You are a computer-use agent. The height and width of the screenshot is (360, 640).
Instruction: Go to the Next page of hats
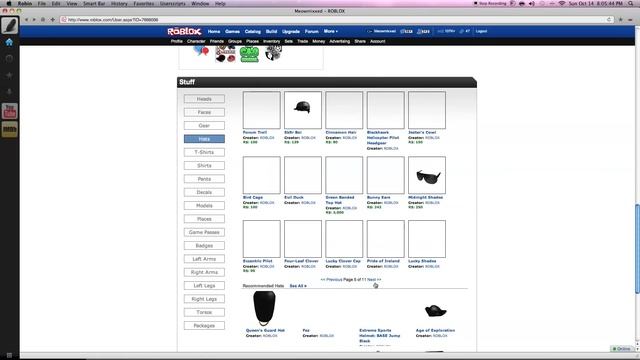click(x=374, y=280)
